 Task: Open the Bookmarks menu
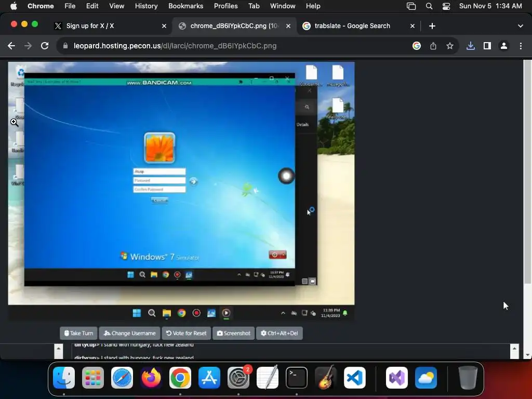click(x=185, y=6)
